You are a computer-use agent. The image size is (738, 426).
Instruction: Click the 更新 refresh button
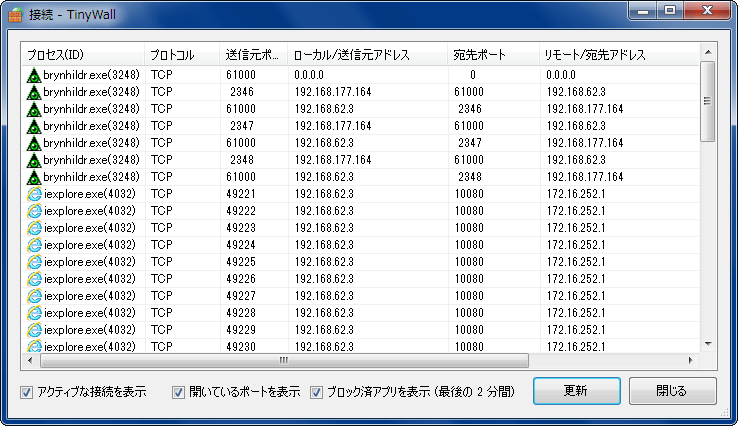pyautogui.click(x=577, y=391)
